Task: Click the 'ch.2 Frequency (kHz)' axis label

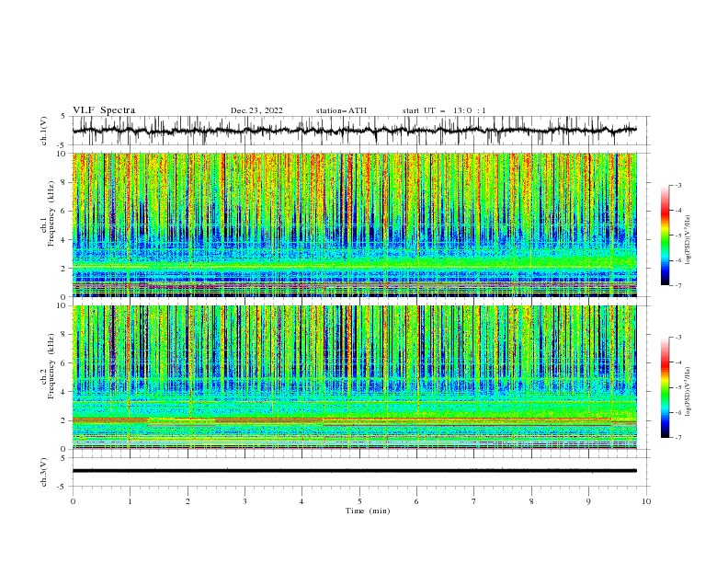Action: pyautogui.click(x=49, y=366)
